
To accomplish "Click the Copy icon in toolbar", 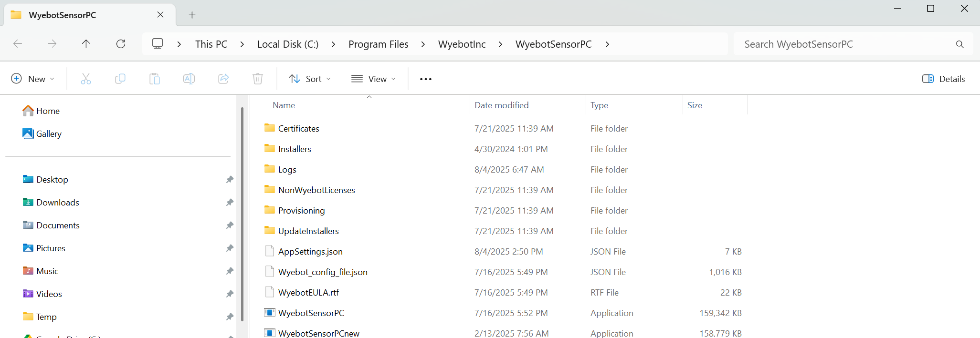I will [120, 79].
